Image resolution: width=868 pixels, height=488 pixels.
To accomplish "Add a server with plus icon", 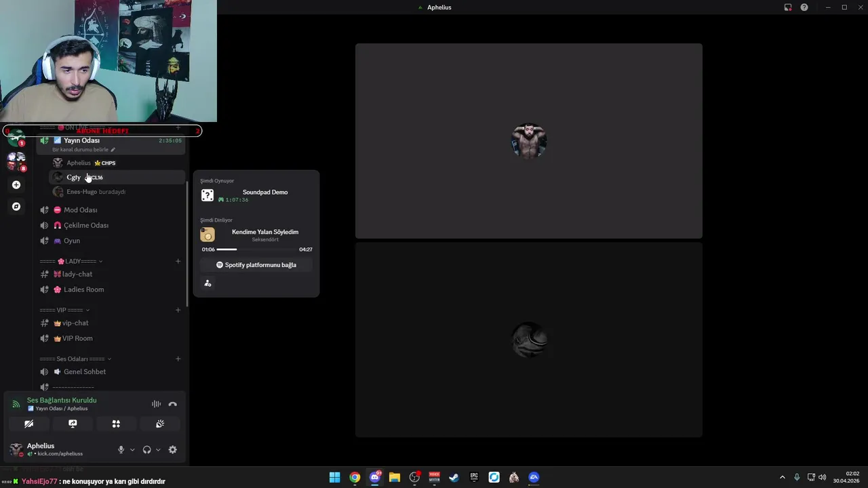I will (16, 184).
